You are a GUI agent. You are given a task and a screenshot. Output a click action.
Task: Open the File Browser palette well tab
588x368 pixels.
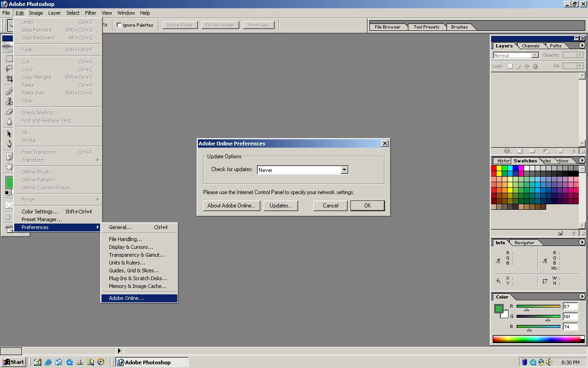coord(388,27)
